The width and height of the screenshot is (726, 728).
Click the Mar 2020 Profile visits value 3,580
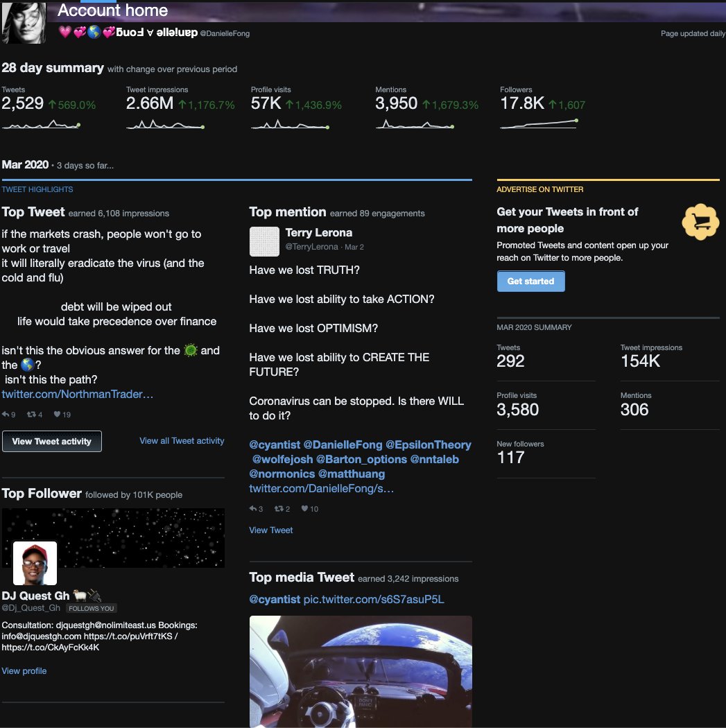click(x=517, y=409)
